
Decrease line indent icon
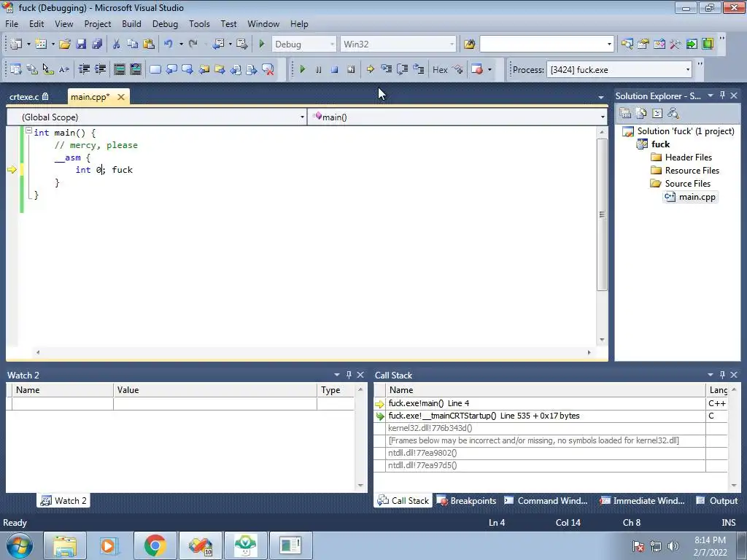pos(84,69)
